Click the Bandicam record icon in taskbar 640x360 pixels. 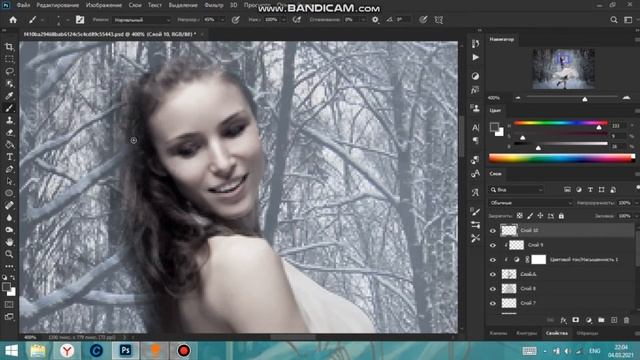pos(183,351)
